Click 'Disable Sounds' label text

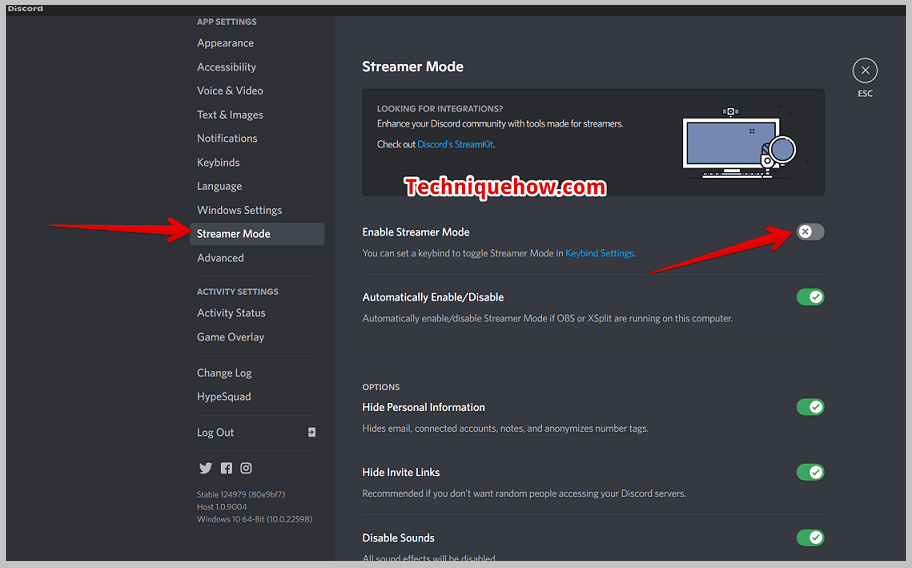[398, 538]
